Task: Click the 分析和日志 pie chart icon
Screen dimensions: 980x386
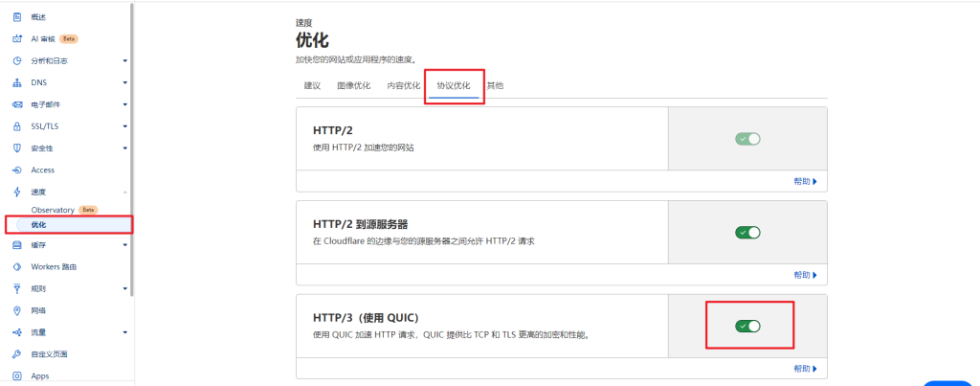Action: pos(17,60)
